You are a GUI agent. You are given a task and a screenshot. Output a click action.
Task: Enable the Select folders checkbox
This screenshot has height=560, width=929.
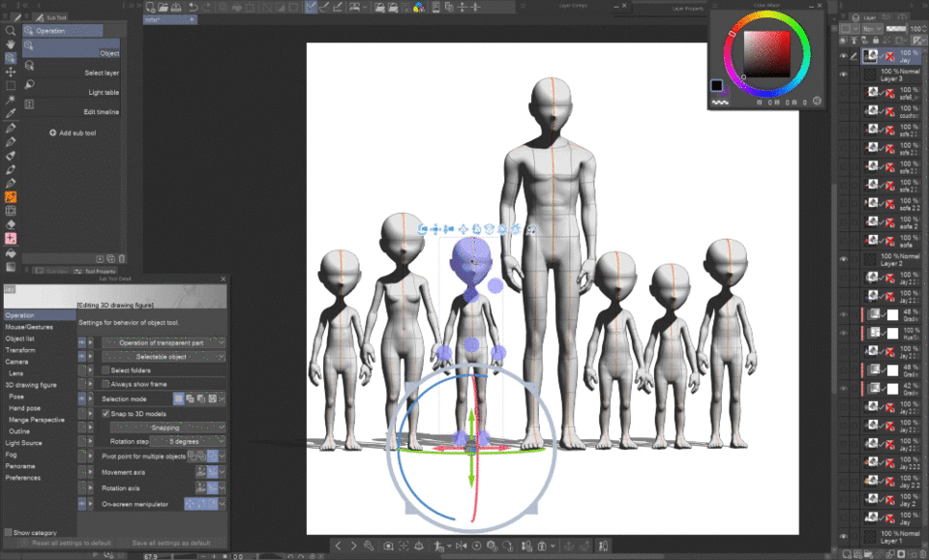tap(105, 370)
